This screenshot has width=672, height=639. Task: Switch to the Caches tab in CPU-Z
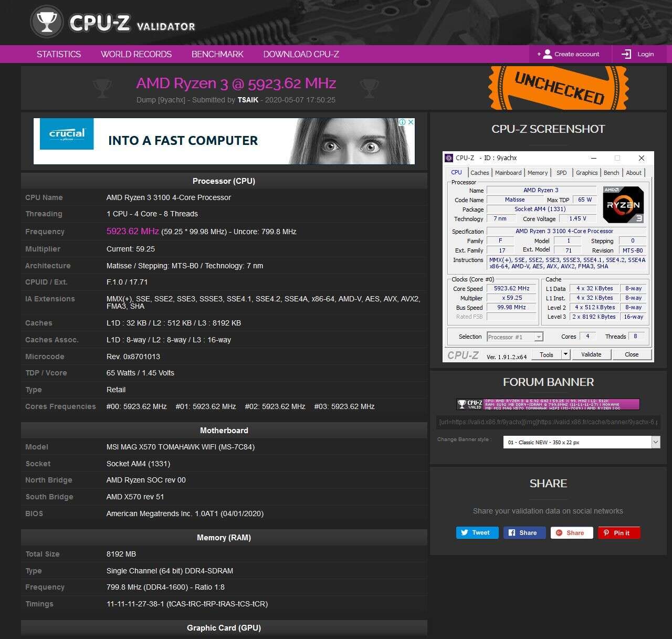click(x=479, y=172)
